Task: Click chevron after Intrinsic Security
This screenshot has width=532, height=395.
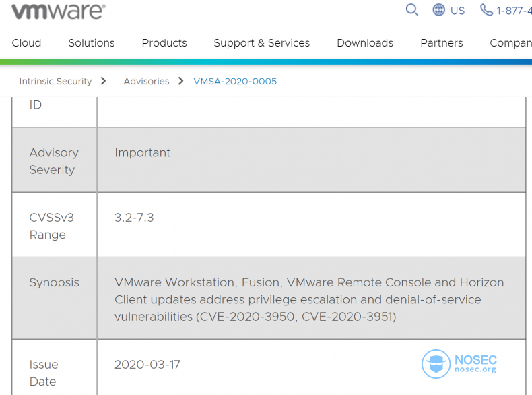Action: (104, 81)
